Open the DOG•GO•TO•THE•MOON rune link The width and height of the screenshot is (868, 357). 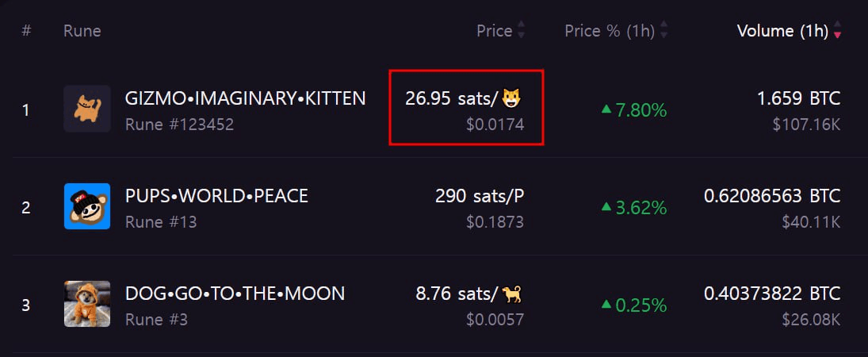[235, 294]
